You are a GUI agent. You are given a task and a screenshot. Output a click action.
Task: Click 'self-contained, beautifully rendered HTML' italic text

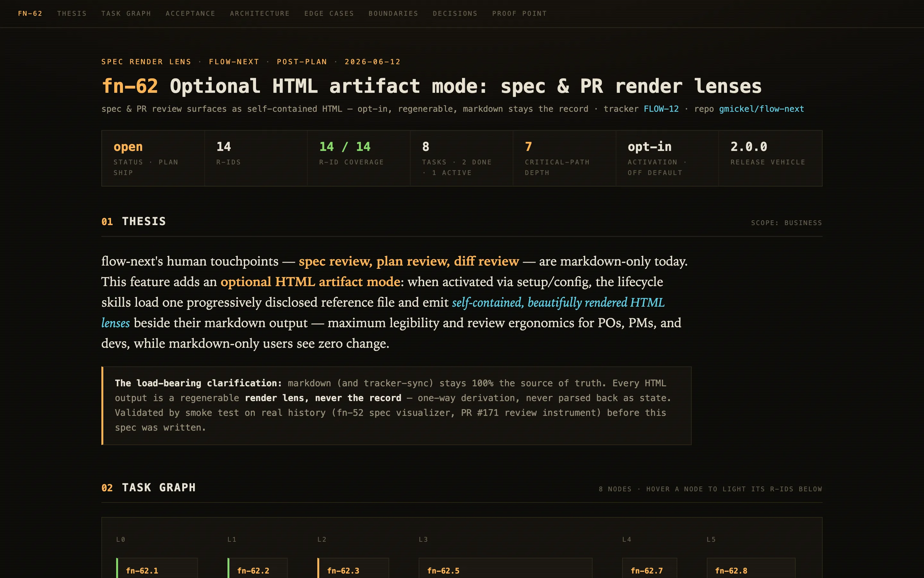[558, 302]
